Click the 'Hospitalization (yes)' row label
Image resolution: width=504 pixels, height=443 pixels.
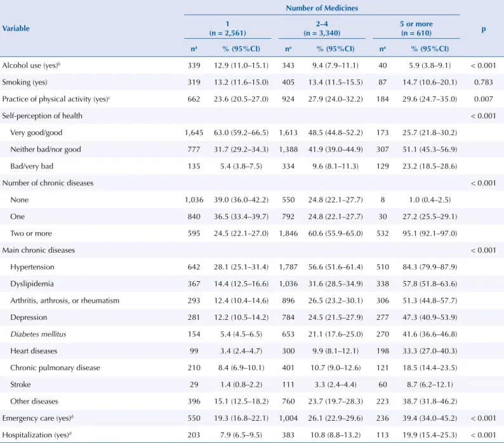click(37, 435)
